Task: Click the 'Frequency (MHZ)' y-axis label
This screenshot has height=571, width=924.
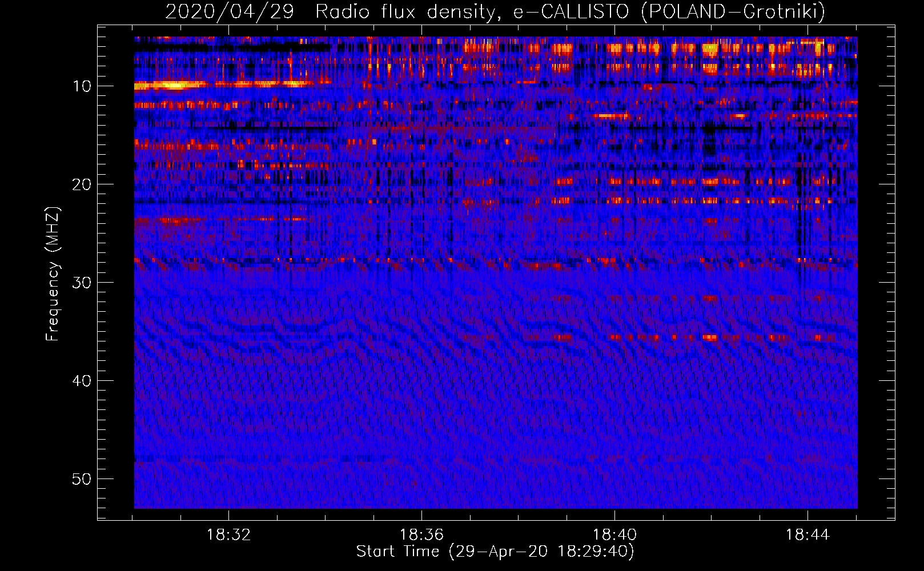Action: [x=52, y=274]
